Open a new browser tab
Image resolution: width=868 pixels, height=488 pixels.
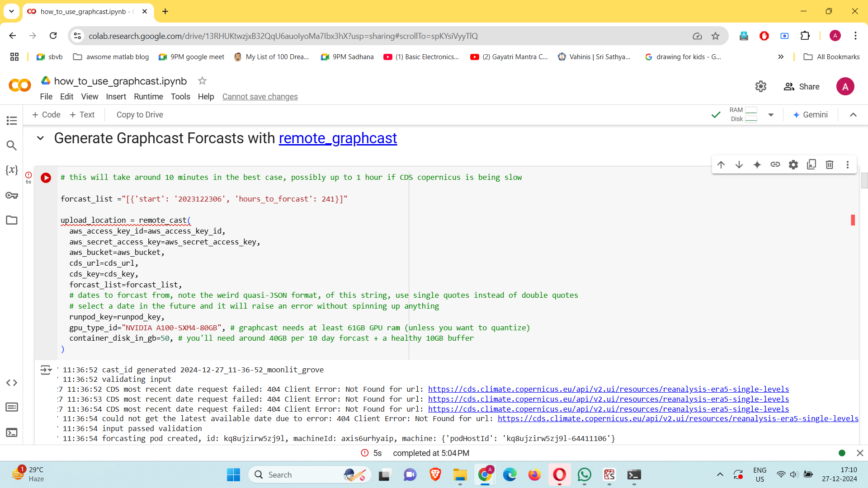[x=165, y=11]
